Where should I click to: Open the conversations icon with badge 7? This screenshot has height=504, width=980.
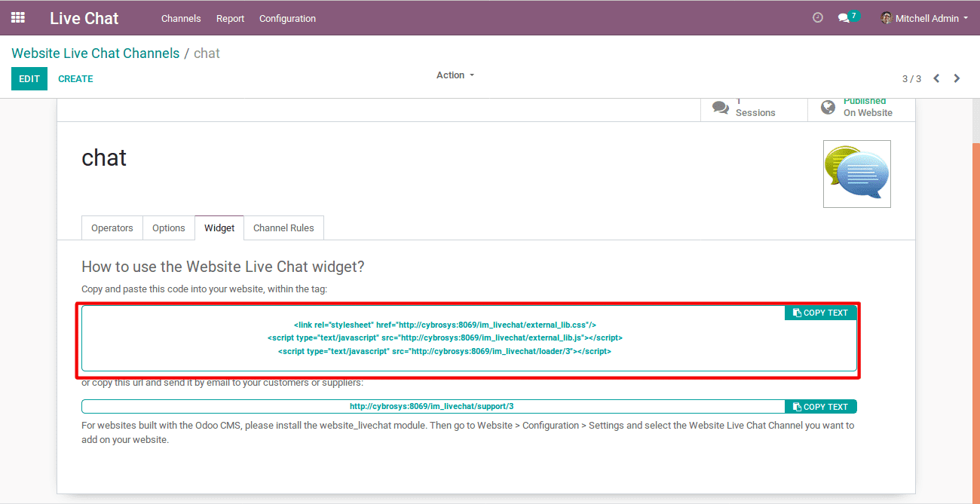point(847,17)
